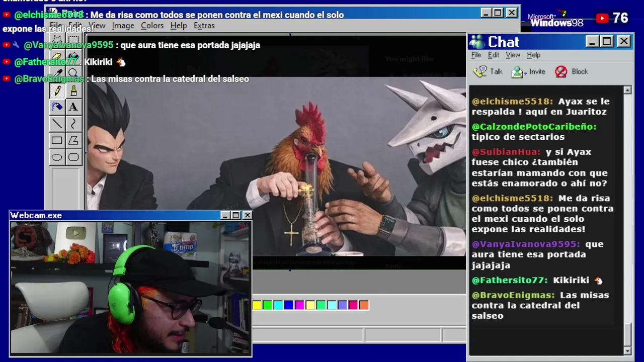Viewport: 644px width, 362px height.
Task: Pick the Curve tool in Paint
Action: 73,124
